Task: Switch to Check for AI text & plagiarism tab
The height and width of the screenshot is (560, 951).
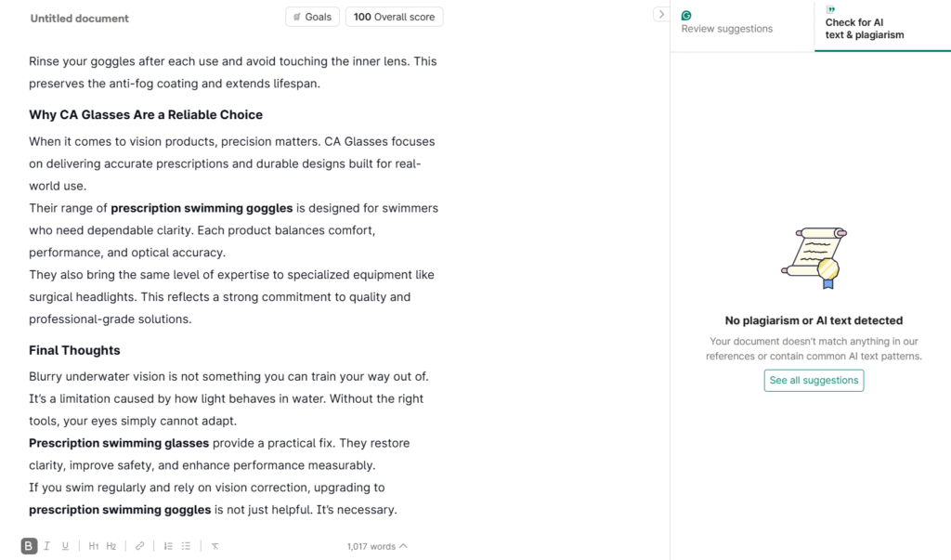Action: tap(864, 29)
